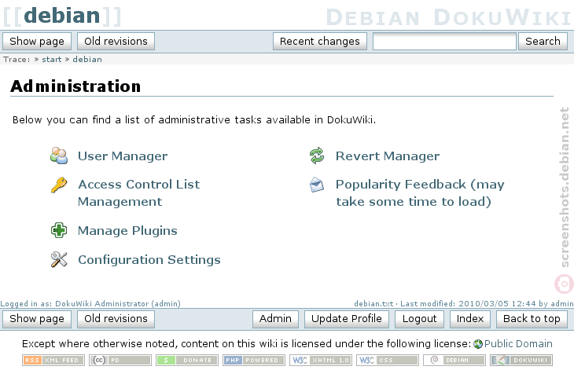Viewport: 574px width, 392px height.
Task: Click the 'debian.txt · Last modified' text
Action: coord(464,303)
